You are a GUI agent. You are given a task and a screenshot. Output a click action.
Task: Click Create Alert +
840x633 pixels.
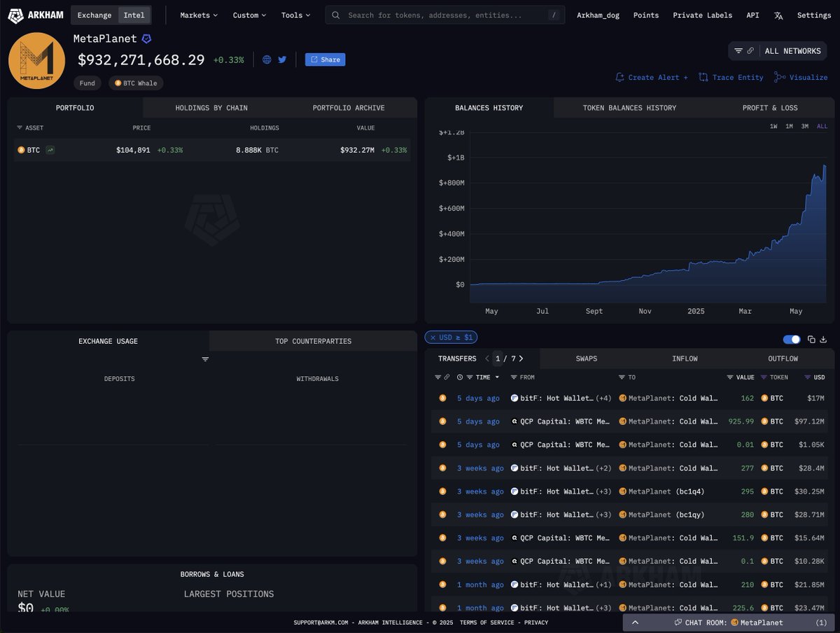pos(651,77)
